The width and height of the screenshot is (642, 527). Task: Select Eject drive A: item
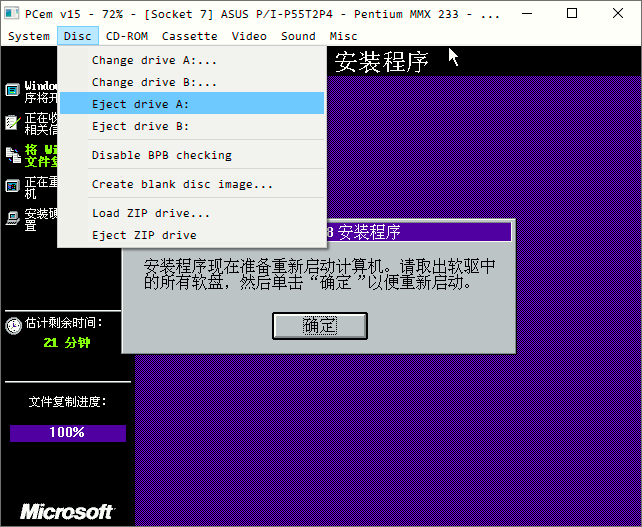click(x=192, y=104)
